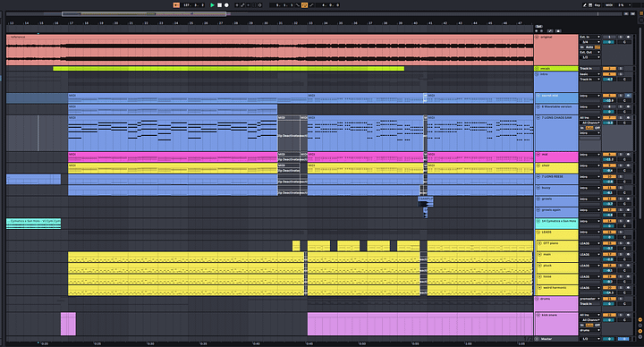Click the CPU load meter 3%
Image resolution: width=644 pixels, height=347 pixels.
tap(622, 5)
